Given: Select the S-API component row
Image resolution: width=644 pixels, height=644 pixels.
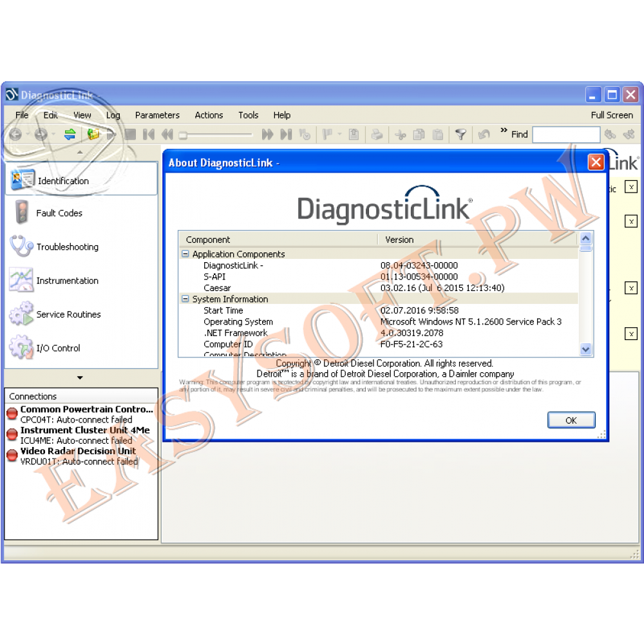Looking at the screenshot, I should pos(378,277).
